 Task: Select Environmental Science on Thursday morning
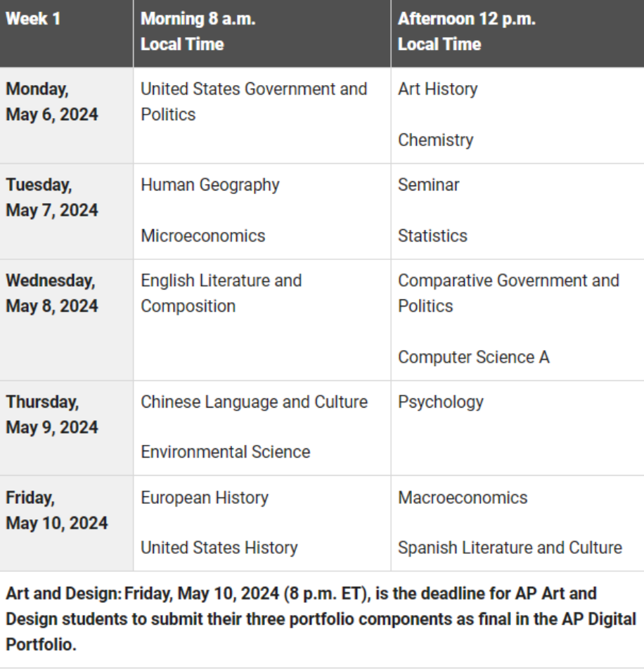[225, 452]
